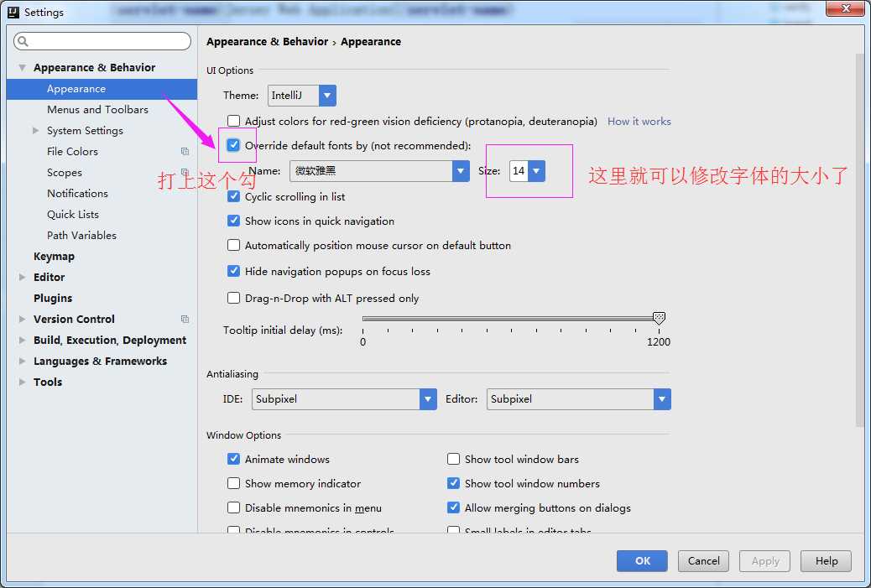The width and height of the screenshot is (871, 588).
Task: Click the search magnifier icon in settings
Action: tap(23, 41)
